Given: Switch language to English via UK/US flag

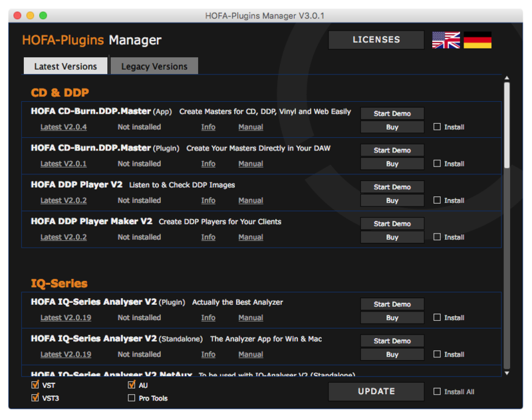Looking at the screenshot, I should click(446, 40).
